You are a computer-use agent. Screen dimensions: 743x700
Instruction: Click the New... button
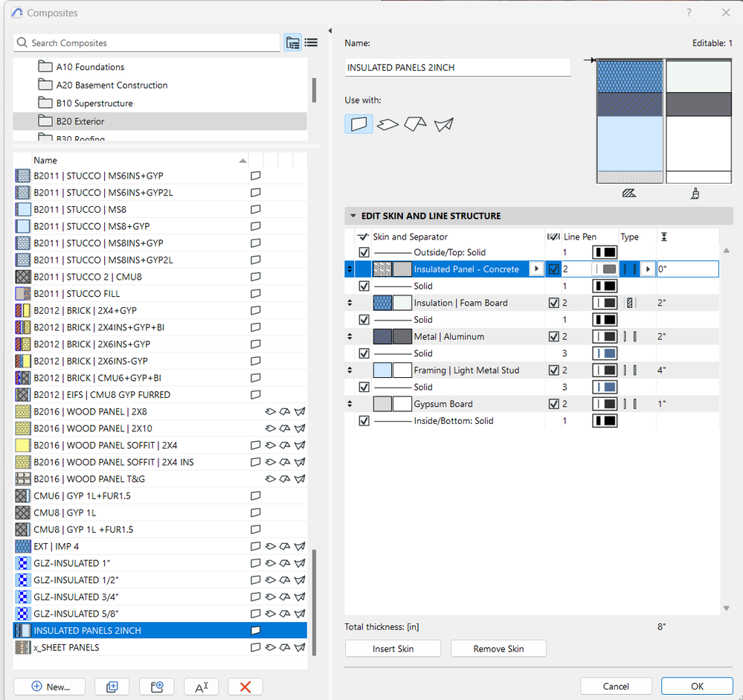point(50,687)
